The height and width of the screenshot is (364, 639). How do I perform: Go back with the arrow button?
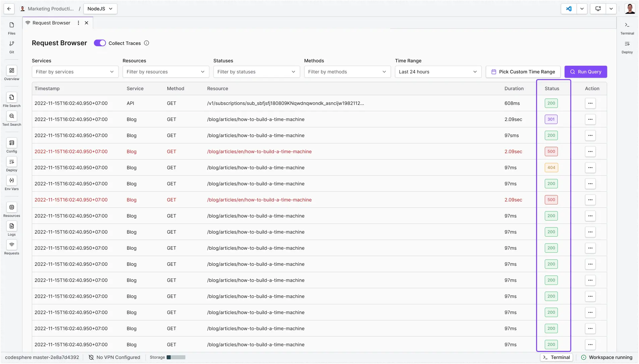tap(9, 9)
